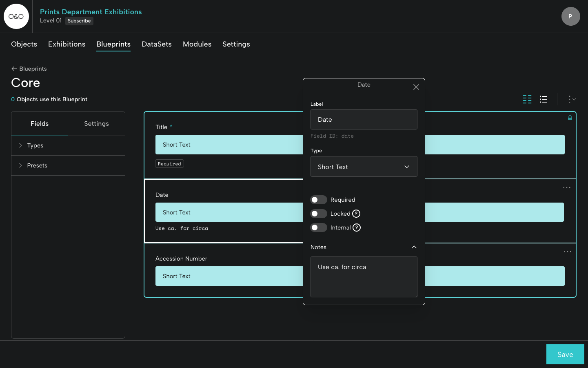Viewport: 588px width, 368px height.
Task: Click the Subscribe button under the title
Action: [79, 21]
